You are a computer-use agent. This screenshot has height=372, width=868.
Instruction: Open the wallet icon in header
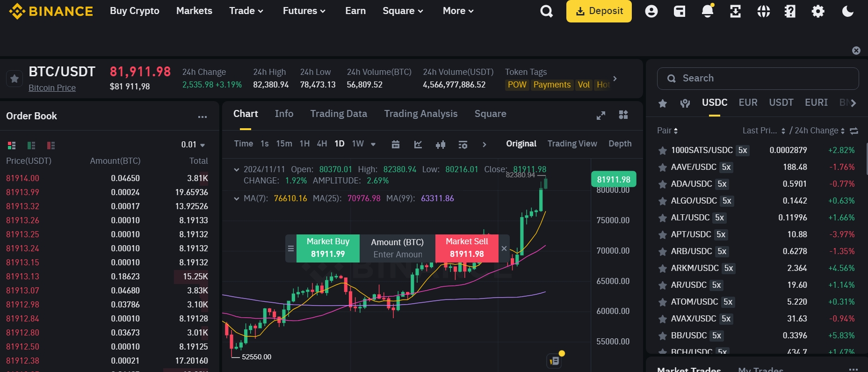(680, 11)
